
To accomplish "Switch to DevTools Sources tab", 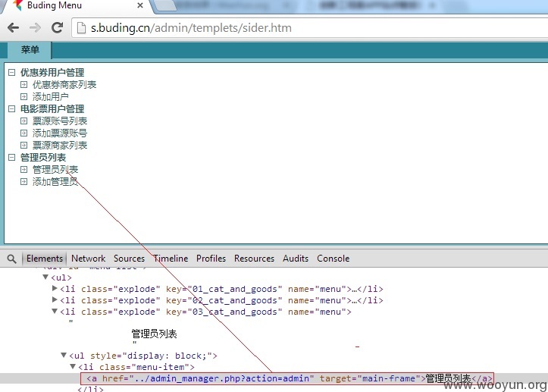I will pyautogui.click(x=129, y=259).
